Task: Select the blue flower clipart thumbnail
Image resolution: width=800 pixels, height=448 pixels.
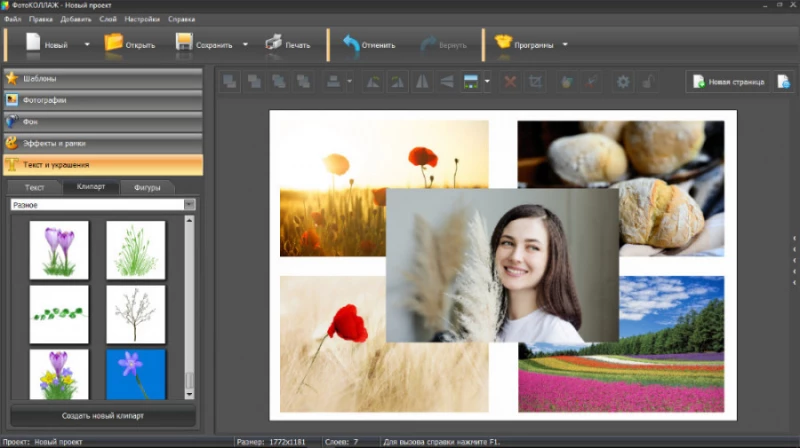Action: [x=136, y=373]
